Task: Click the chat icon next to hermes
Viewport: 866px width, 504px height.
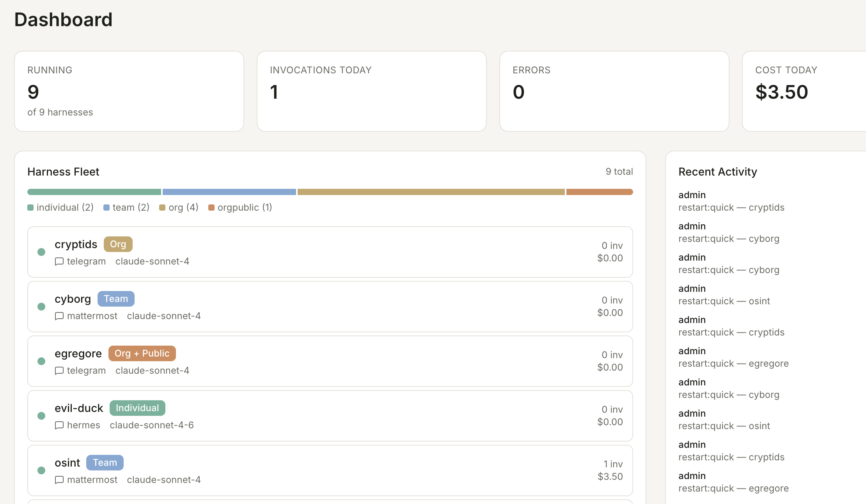Action: pos(59,425)
